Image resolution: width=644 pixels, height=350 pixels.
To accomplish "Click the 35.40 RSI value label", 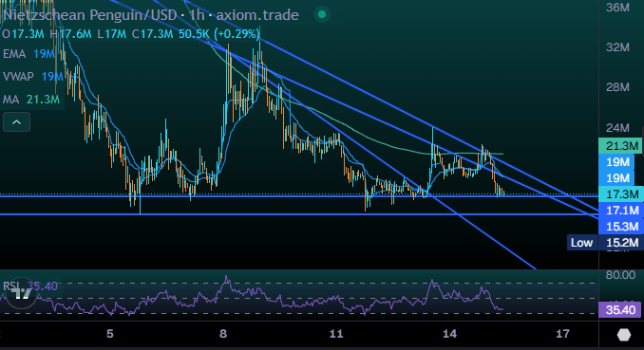I will pos(620,310).
